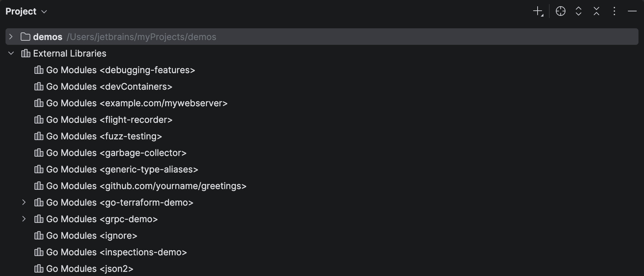Click the demos folder icon
The height and width of the screenshot is (276, 644).
point(25,37)
